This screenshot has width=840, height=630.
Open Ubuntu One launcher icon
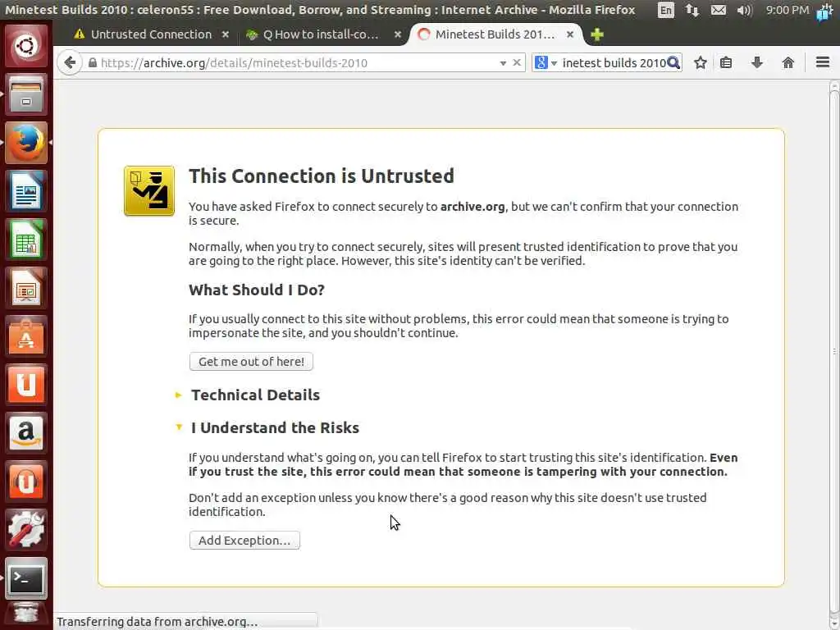pyautogui.click(x=25, y=385)
